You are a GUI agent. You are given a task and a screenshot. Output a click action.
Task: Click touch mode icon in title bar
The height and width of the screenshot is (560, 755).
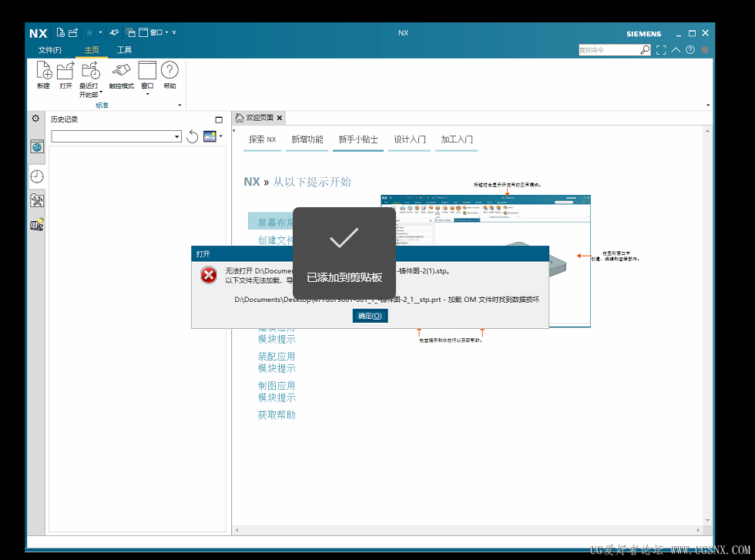coord(114,33)
